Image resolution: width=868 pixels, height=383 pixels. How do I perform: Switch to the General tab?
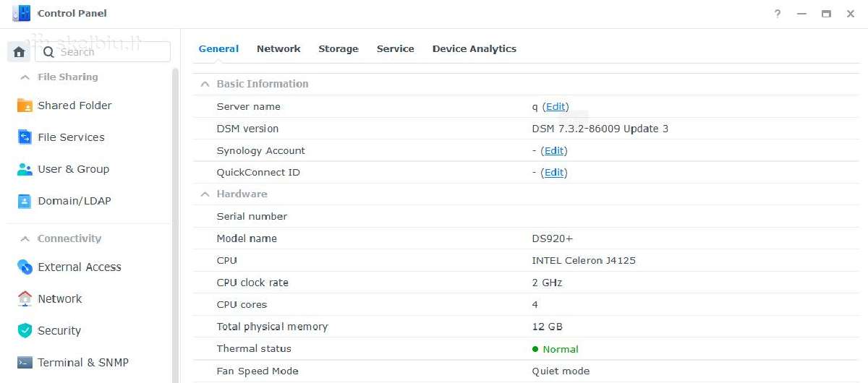pyautogui.click(x=218, y=48)
